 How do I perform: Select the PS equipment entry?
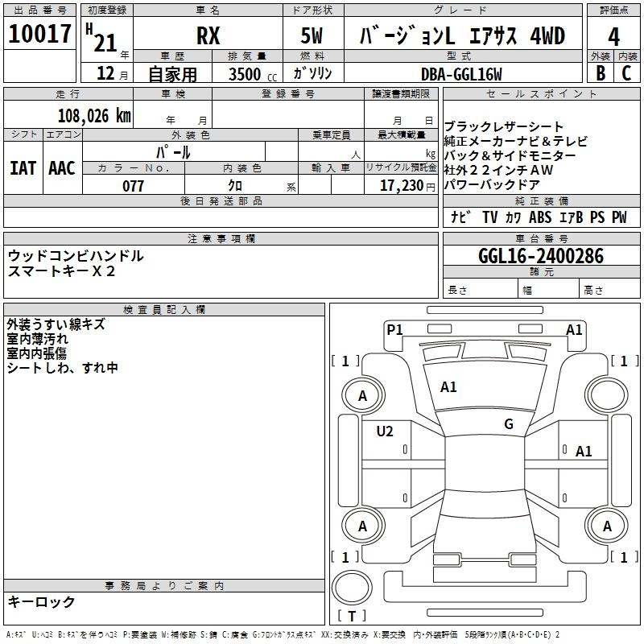(x=597, y=217)
